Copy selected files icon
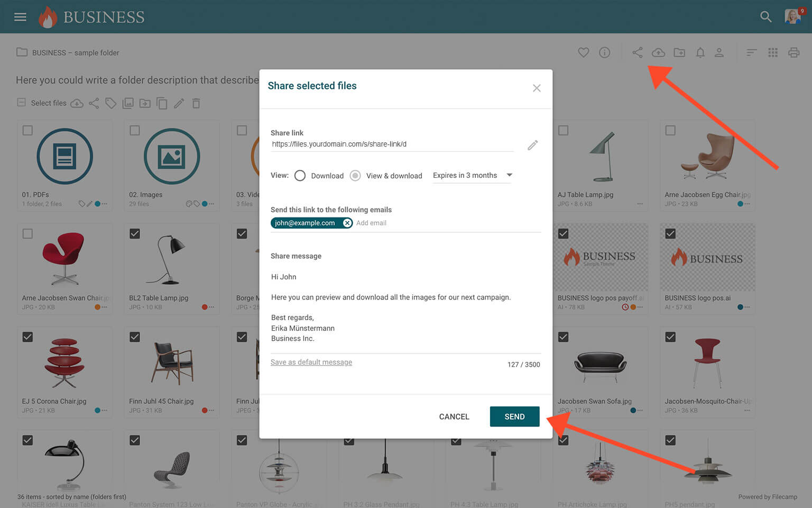 (x=162, y=103)
